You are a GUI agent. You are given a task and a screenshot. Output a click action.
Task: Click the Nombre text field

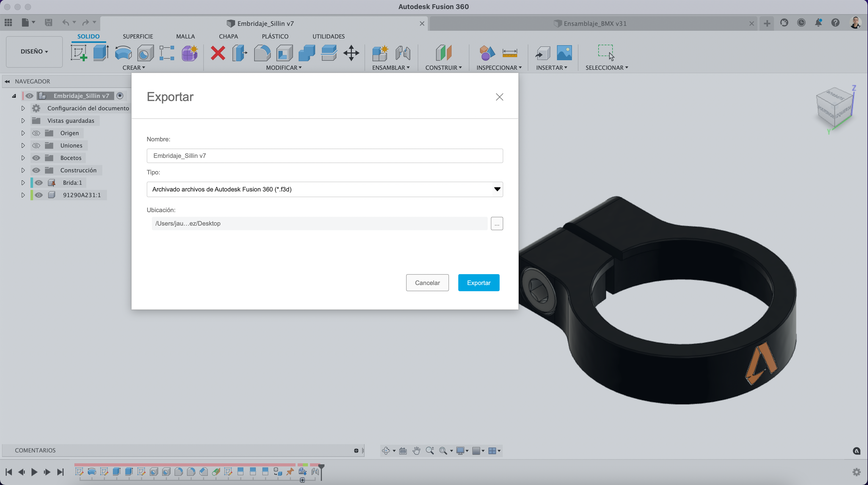[325, 156]
